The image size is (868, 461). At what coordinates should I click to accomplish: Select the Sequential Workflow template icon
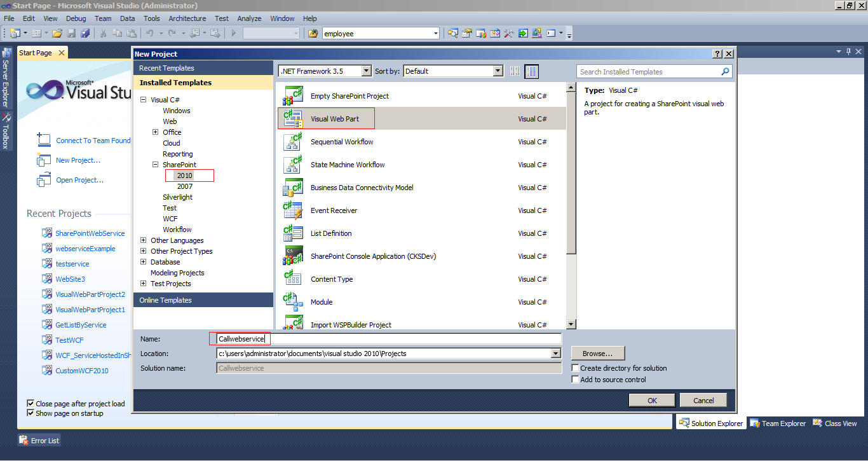tap(293, 142)
